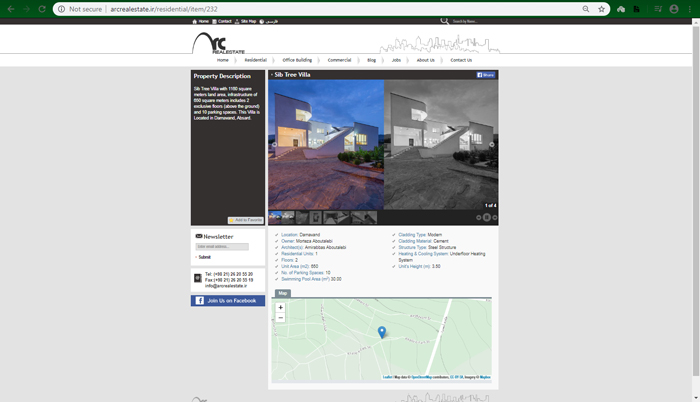Click the 'Architect(s): Amirabbas Aboutalebi' detail
This screenshot has height=402, width=700.
point(313,247)
